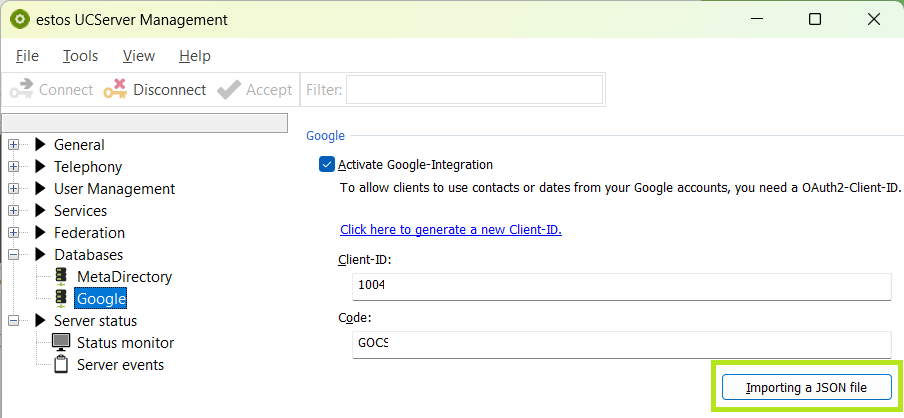Image resolution: width=904 pixels, height=418 pixels.
Task: Click into the Filter text field
Action: pos(474,90)
